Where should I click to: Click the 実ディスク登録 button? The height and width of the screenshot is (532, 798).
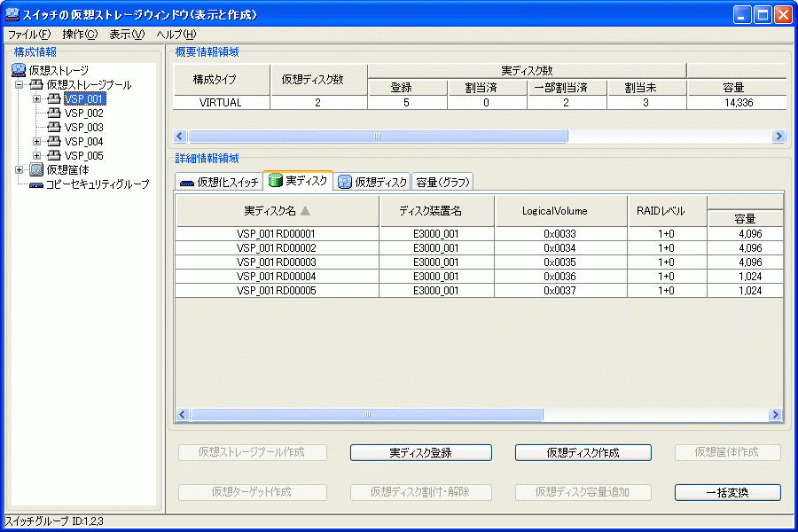pyautogui.click(x=421, y=452)
